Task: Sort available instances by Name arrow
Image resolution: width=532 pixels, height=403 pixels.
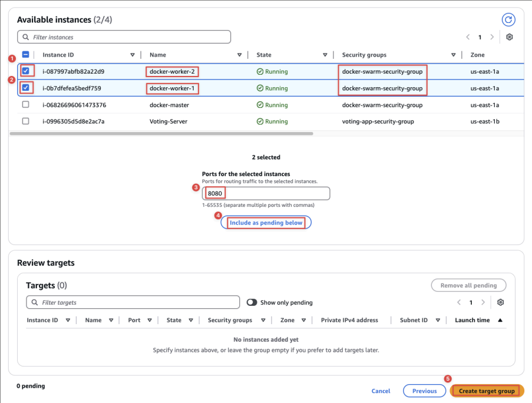Action: pyautogui.click(x=240, y=55)
